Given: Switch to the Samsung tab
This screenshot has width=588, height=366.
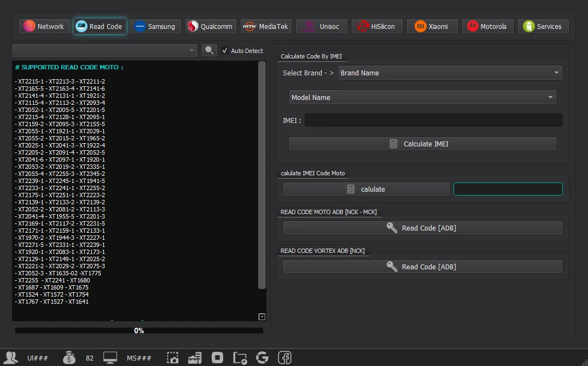Looking at the screenshot, I should click(x=155, y=27).
